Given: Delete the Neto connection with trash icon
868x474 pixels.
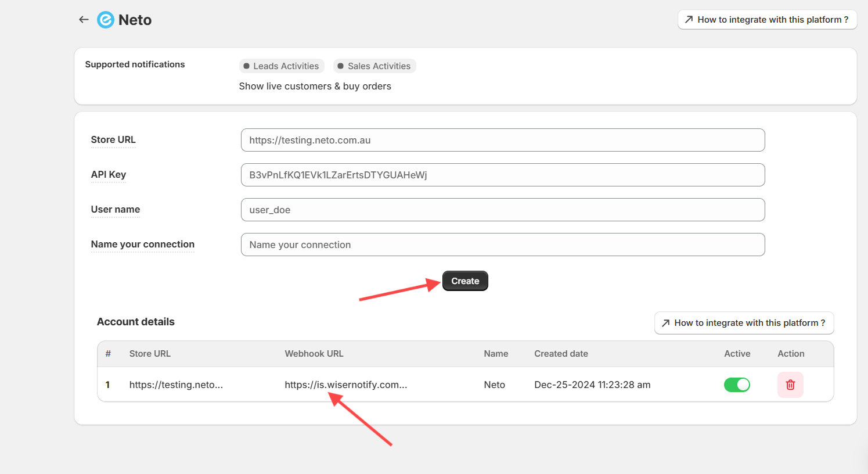Looking at the screenshot, I should (x=790, y=385).
